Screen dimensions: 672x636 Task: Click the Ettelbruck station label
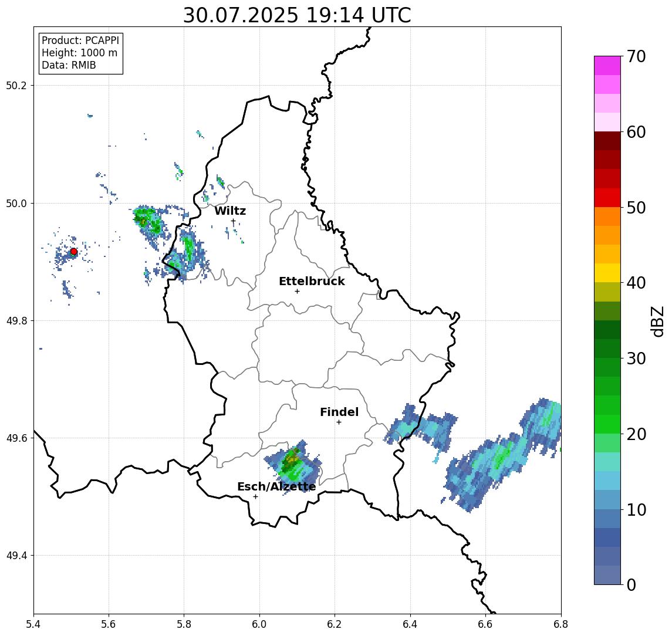pyautogui.click(x=312, y=281)
